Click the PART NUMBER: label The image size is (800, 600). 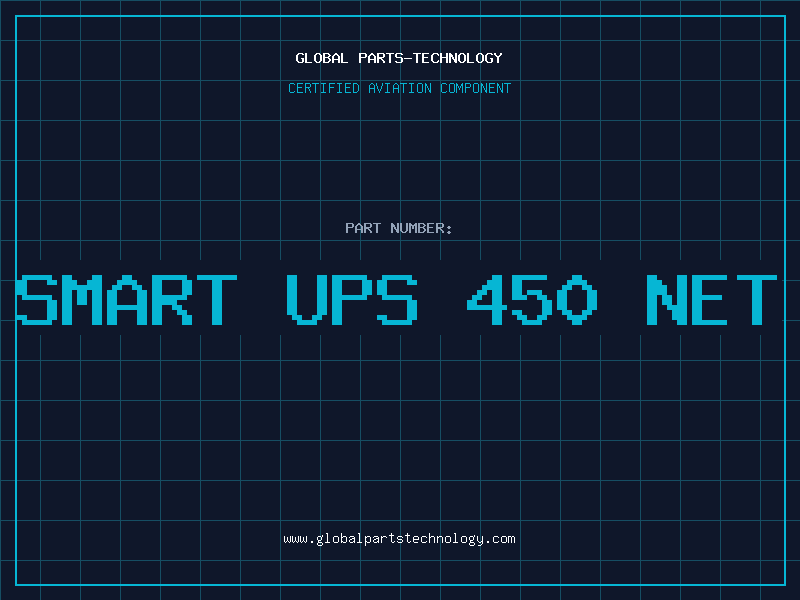point(399,228)
